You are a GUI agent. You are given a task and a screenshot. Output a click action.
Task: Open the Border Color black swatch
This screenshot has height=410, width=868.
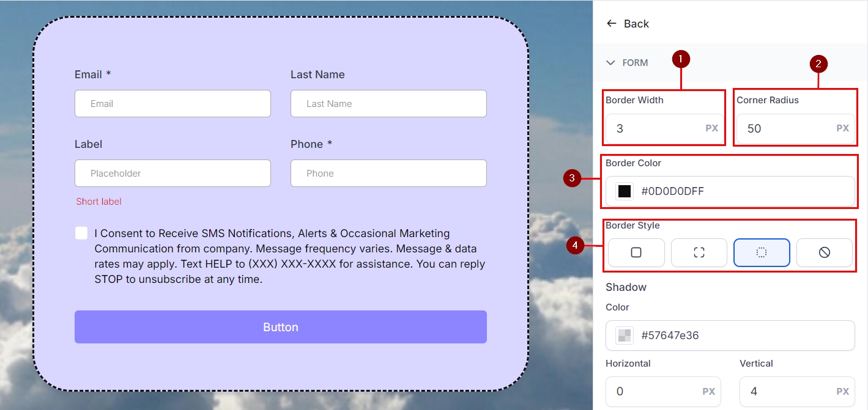pos(624,191)
